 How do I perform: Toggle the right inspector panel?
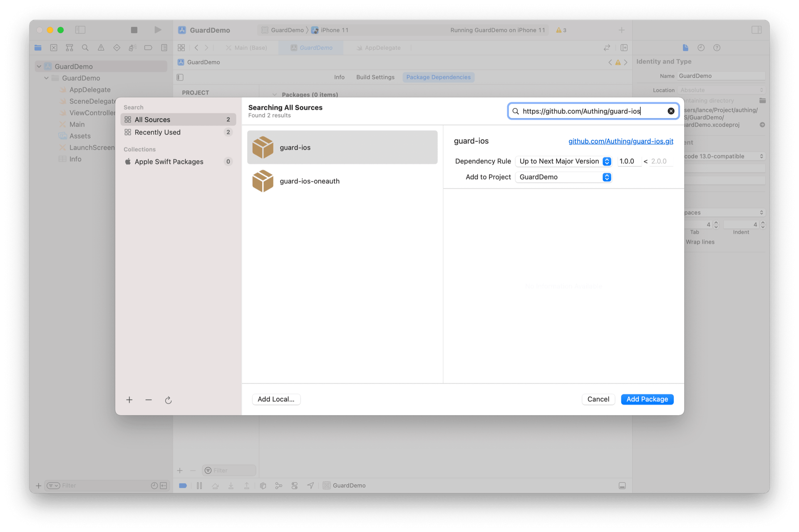tap(757, 30)
